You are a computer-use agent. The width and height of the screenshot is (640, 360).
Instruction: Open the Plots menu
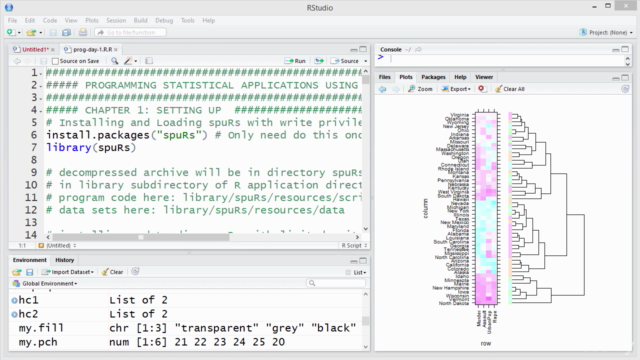[92, 20]
